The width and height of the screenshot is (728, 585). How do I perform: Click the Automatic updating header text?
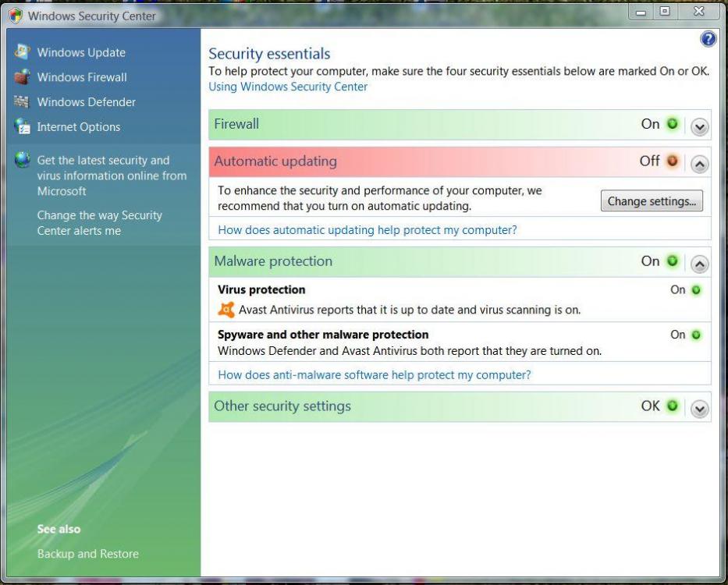pos(275,161)
